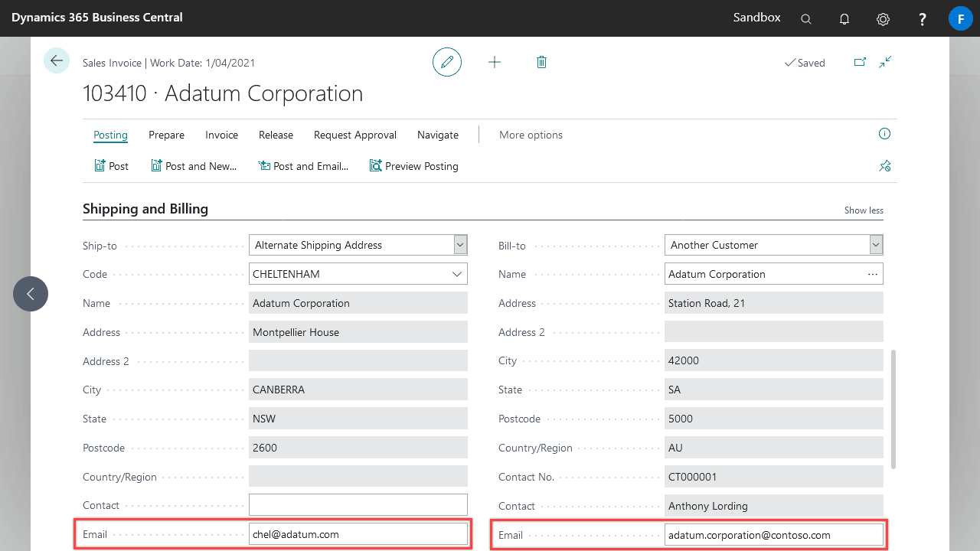The height and width of the screenshot is (551, 980).
Task: Collapse page with shrink arrows icon
Action: click(885, 63)
